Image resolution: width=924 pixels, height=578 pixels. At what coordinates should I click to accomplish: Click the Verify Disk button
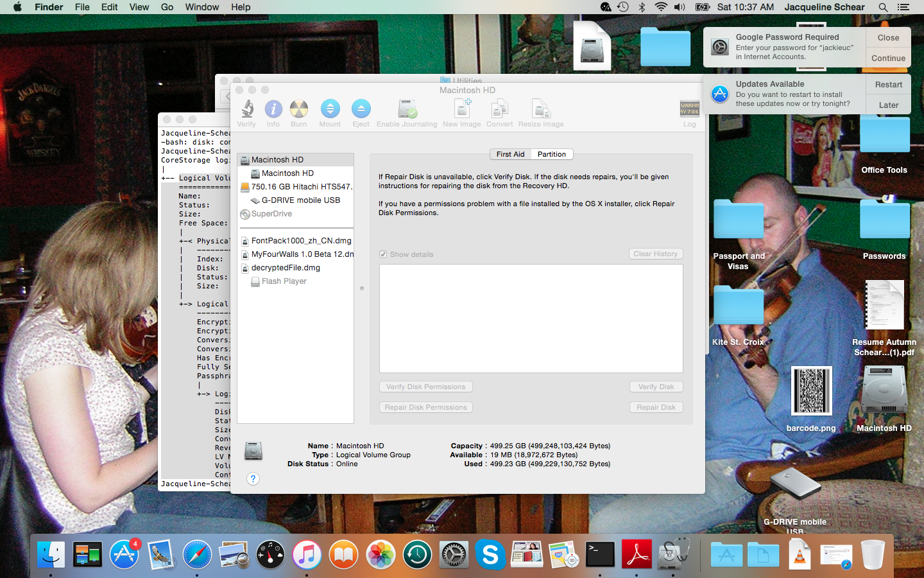coord(656,387)
